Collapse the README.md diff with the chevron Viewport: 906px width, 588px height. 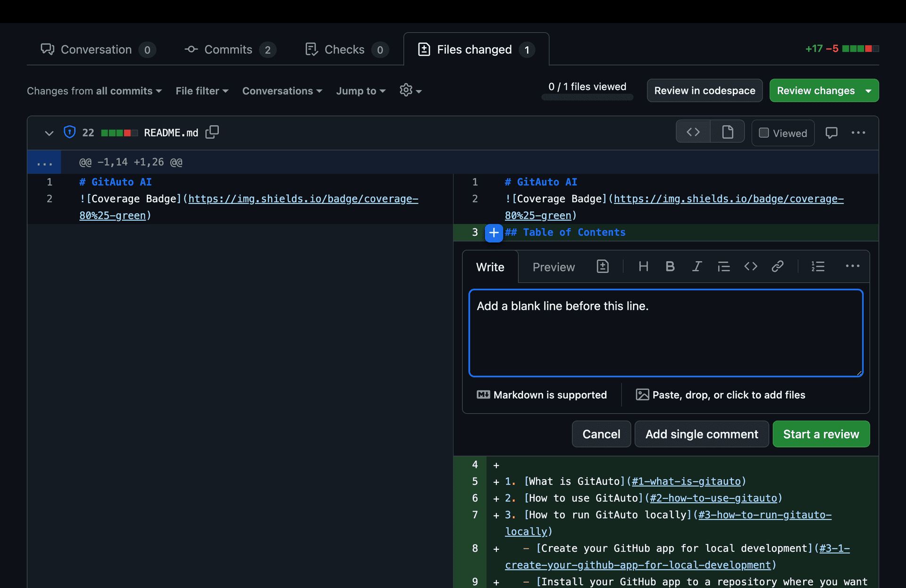coord(49,133)
